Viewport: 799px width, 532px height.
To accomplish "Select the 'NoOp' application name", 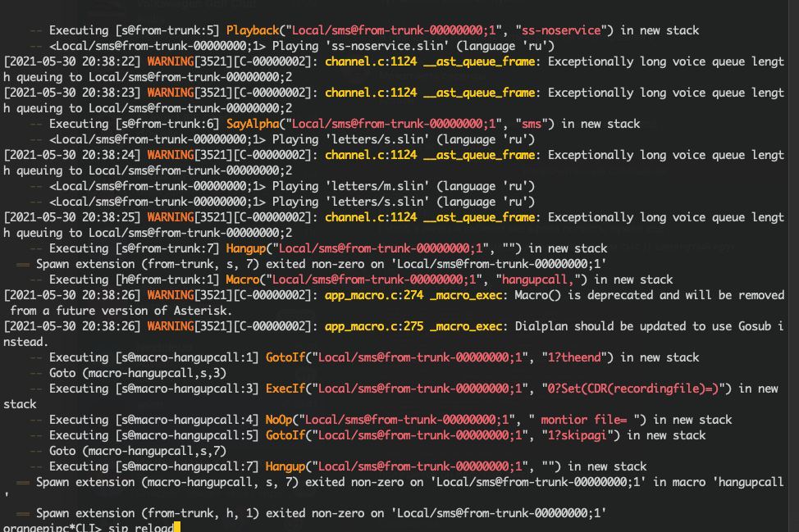I will (279, 420).
